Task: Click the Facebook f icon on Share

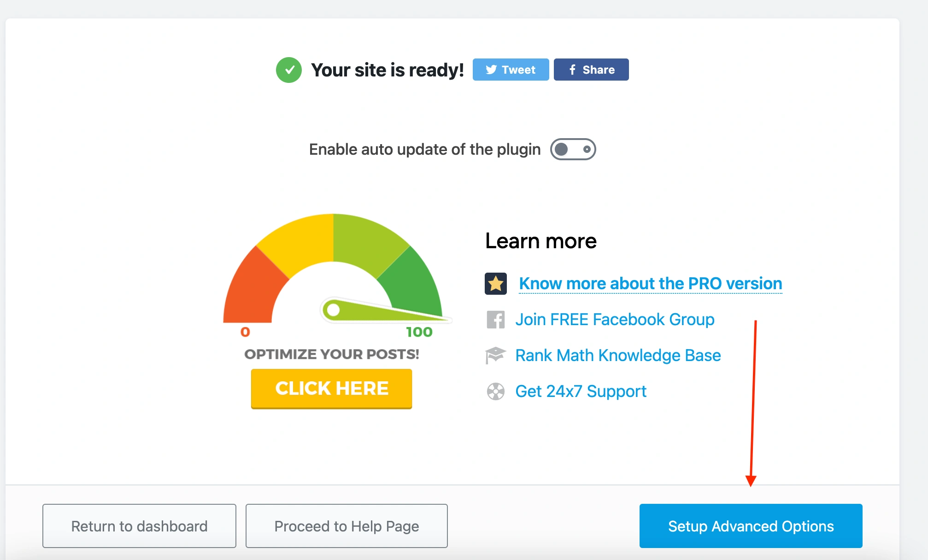Action: tap(572, 70)
